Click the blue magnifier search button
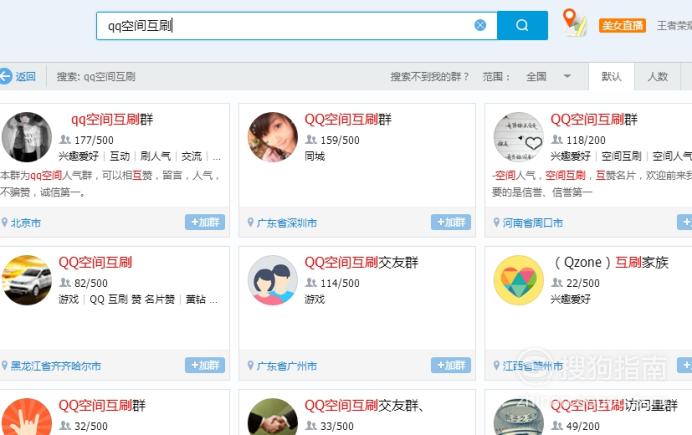692x435 pixels. click(x=522, y=25)
